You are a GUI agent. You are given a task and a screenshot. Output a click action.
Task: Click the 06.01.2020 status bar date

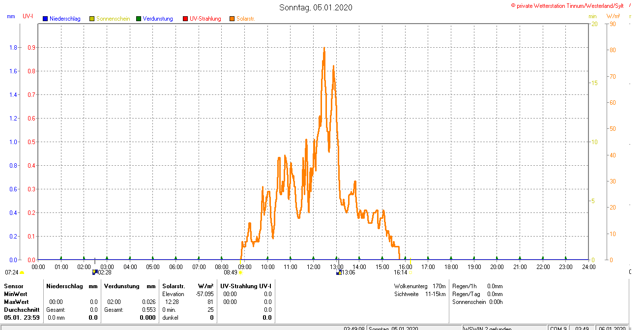click(x=613, y=328)
